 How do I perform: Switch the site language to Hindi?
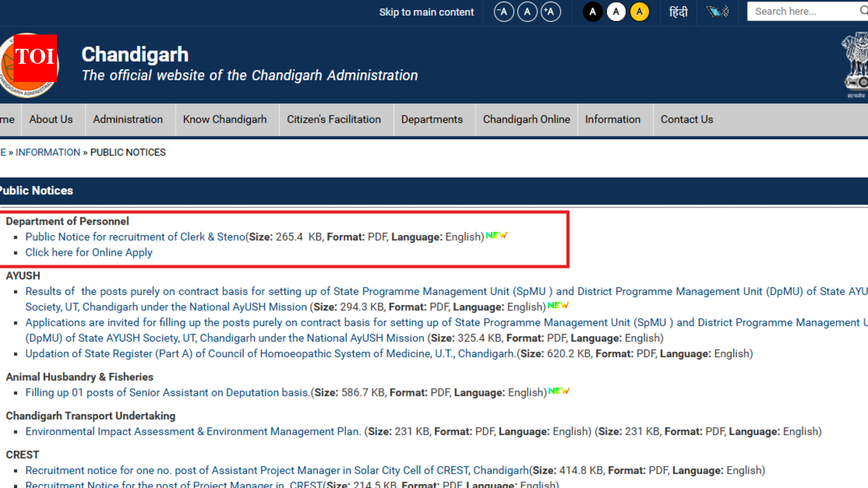[678, 12]
